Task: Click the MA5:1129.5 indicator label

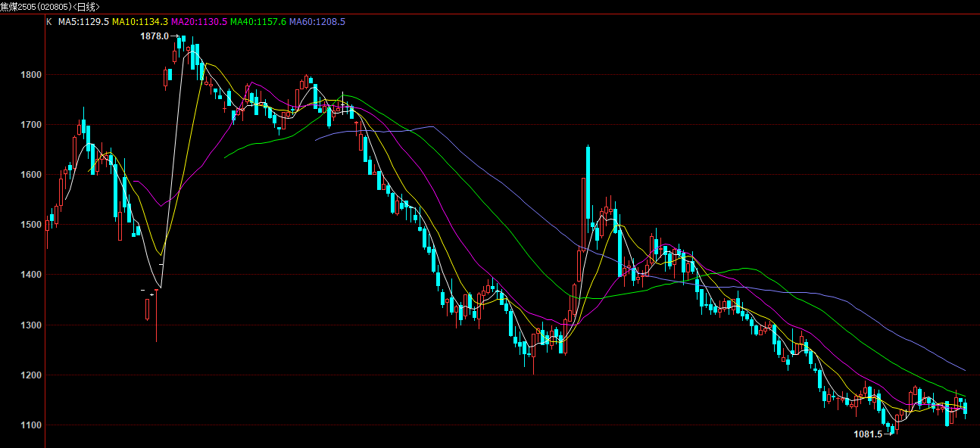Action: (83, 22)
